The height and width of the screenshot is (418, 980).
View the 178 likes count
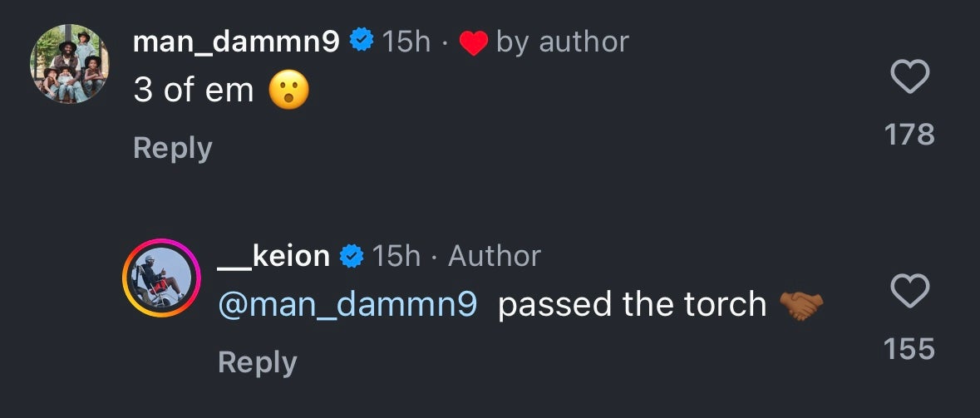click(909, 134)
